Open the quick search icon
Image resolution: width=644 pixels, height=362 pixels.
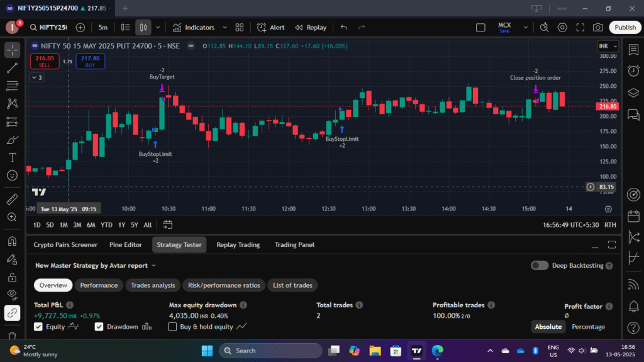(544, 28)
